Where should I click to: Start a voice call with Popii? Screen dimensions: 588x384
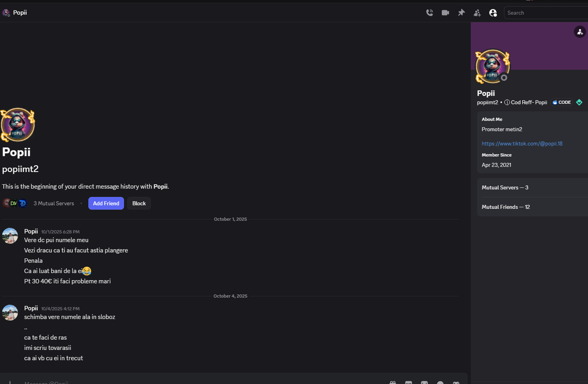(x=430, y=13)
